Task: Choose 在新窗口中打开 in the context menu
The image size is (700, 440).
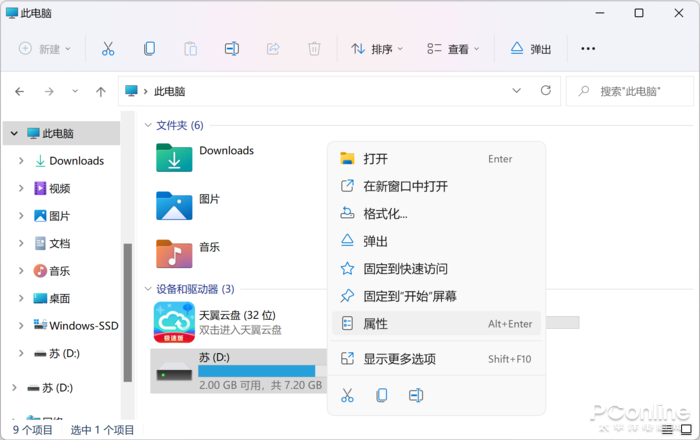Action: tap(437, 186)
